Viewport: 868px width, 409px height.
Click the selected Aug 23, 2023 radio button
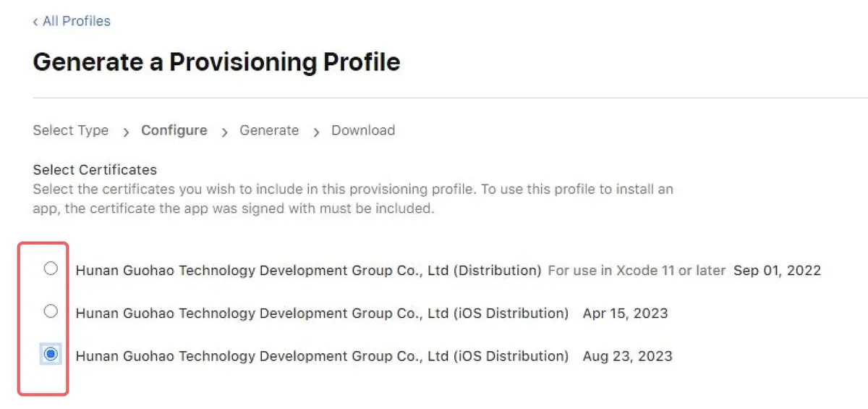click(51, 355)
